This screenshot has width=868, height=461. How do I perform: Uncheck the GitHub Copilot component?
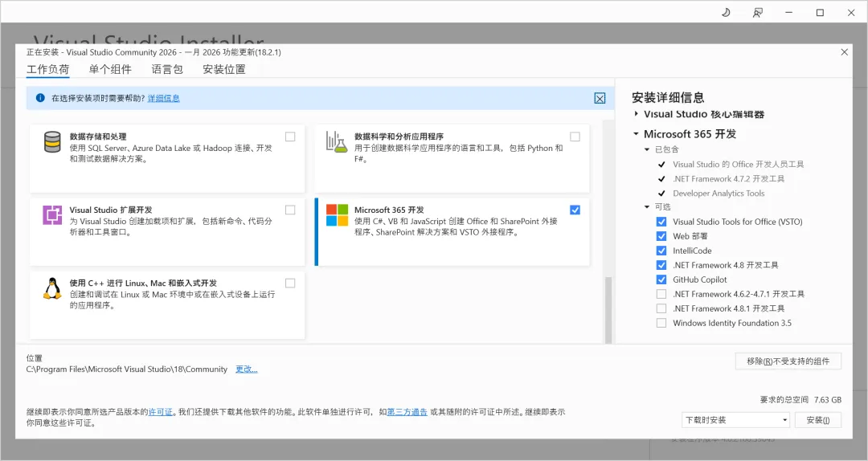(661, 279)
